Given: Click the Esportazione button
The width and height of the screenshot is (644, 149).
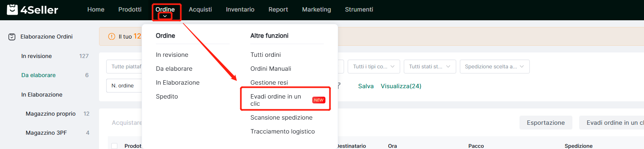Looking at the screenshot, I should pos(546,123).
